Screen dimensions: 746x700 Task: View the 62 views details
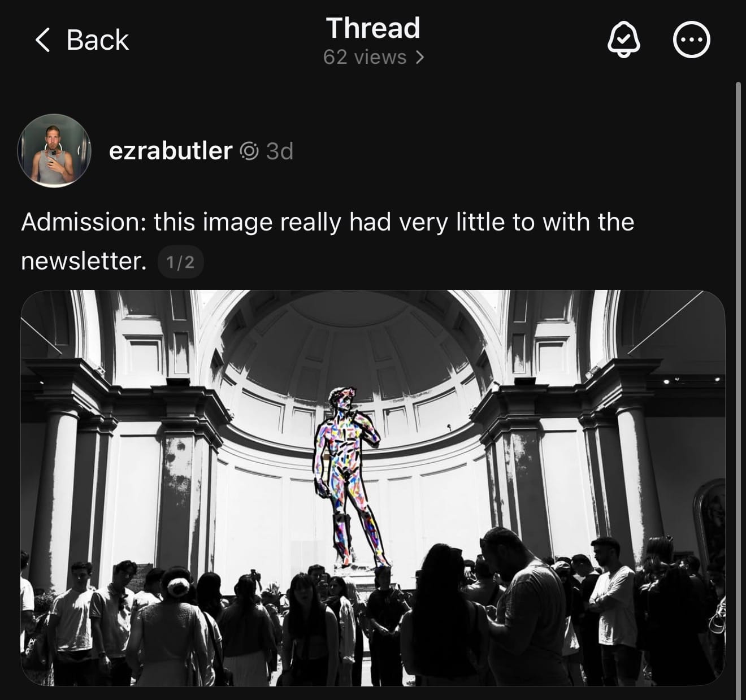tap(365, 57)
